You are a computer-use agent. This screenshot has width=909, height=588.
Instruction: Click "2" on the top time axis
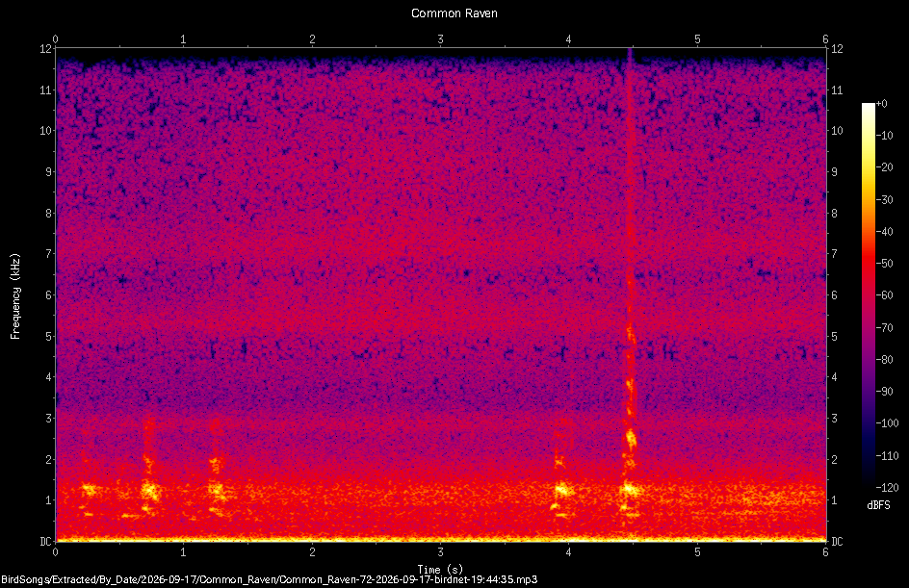(312, 39)
